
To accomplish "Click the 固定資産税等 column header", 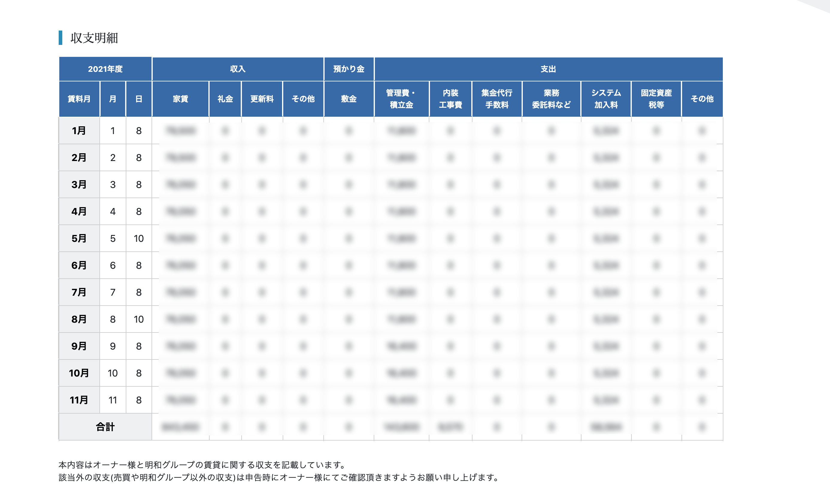I will click(656, 99).
